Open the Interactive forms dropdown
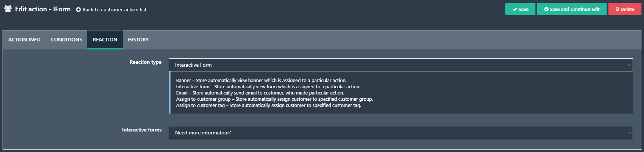 [400, 133]
